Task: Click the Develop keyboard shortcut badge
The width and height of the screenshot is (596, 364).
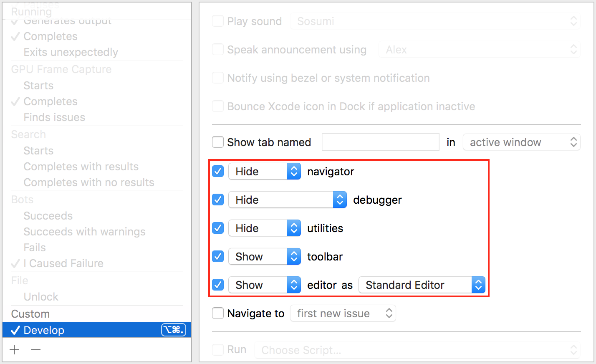Action: click(x=173, y=330)
